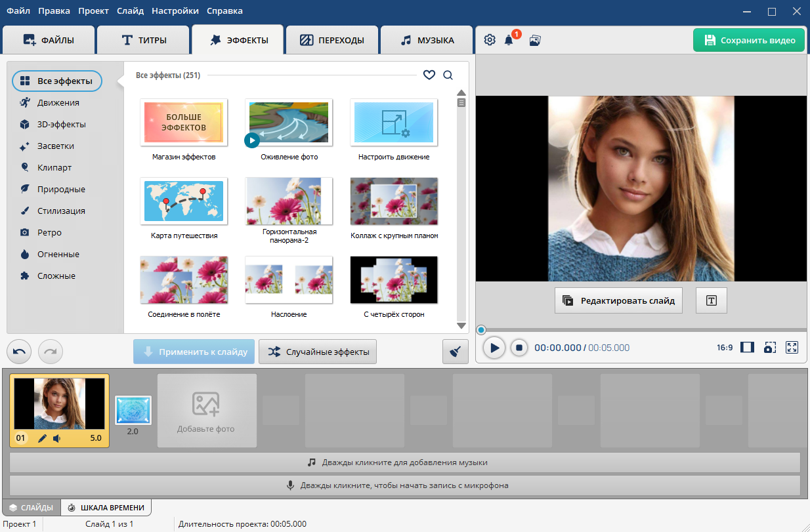Open the effects search magnifier
The height and width of the screenshot is (532, 810).
[x=448, y=75]
